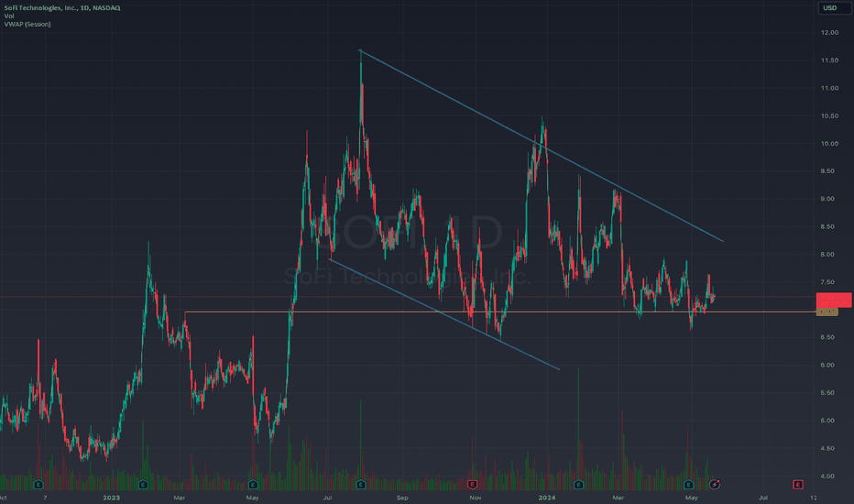The image size is (854, 504).
Task: Click the SoFi Technologies symbol title in the legend
Action: 62,7
